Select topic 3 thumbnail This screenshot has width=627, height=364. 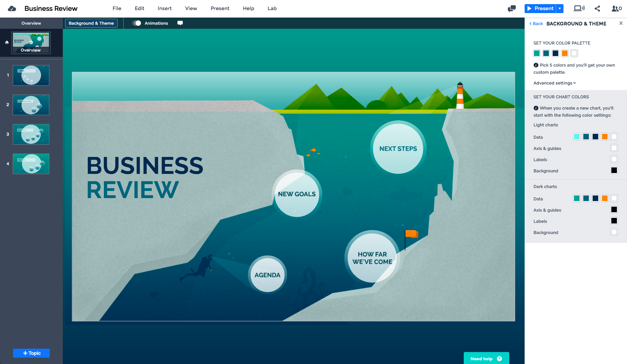31,134
